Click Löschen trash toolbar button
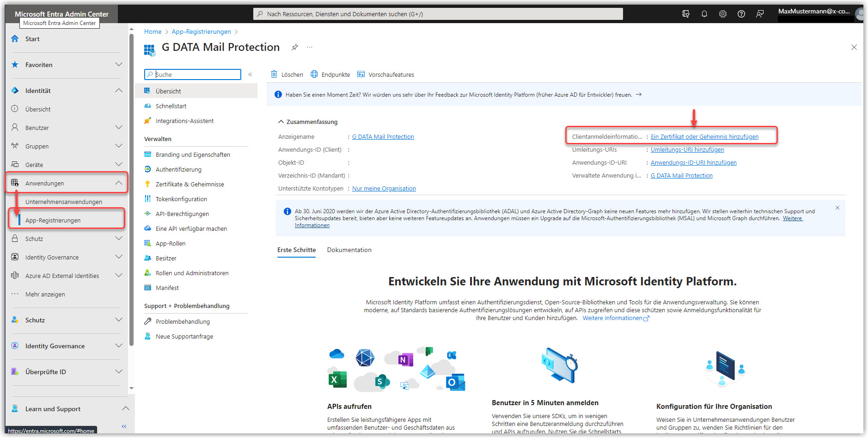The image size is (868, 438). coord(287,74)
